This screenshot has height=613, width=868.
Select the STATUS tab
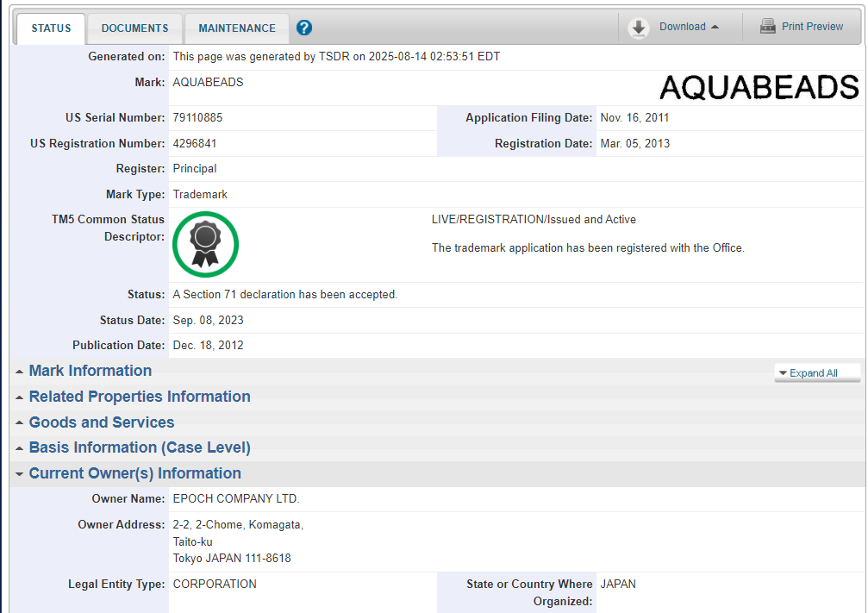click(51, 28)
